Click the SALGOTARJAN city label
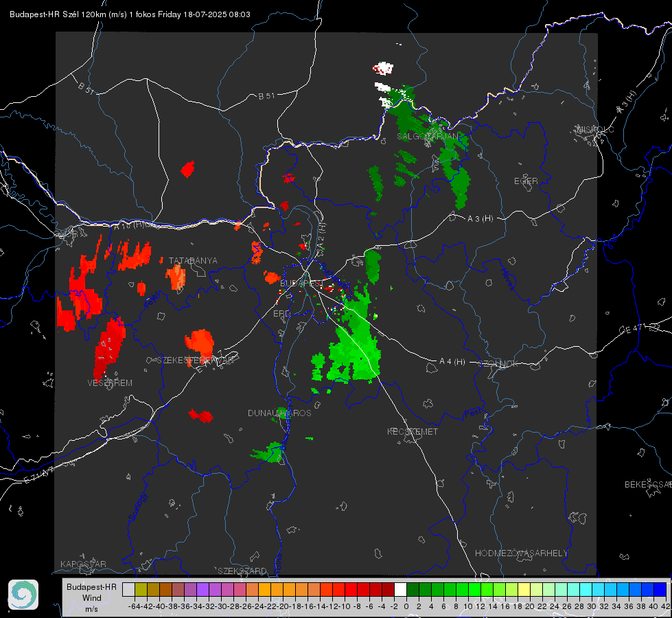672x618 pixels. click(427, 137)
